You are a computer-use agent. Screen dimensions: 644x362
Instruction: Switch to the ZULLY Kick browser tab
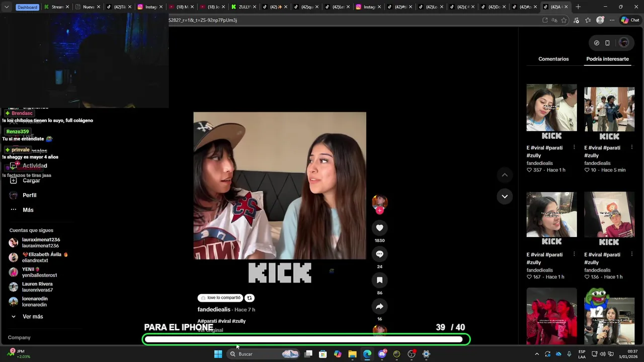coord(244,7)
